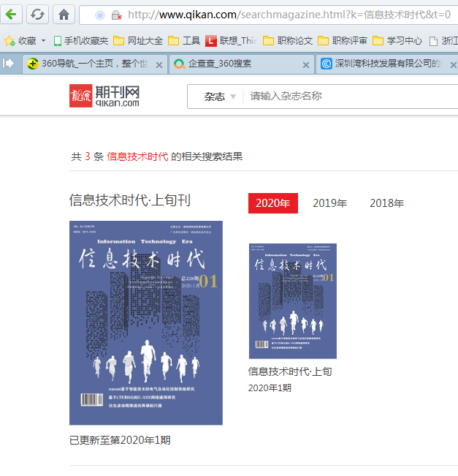
Task: Click the favorites star icon
Action: click(x=9, y=41)
